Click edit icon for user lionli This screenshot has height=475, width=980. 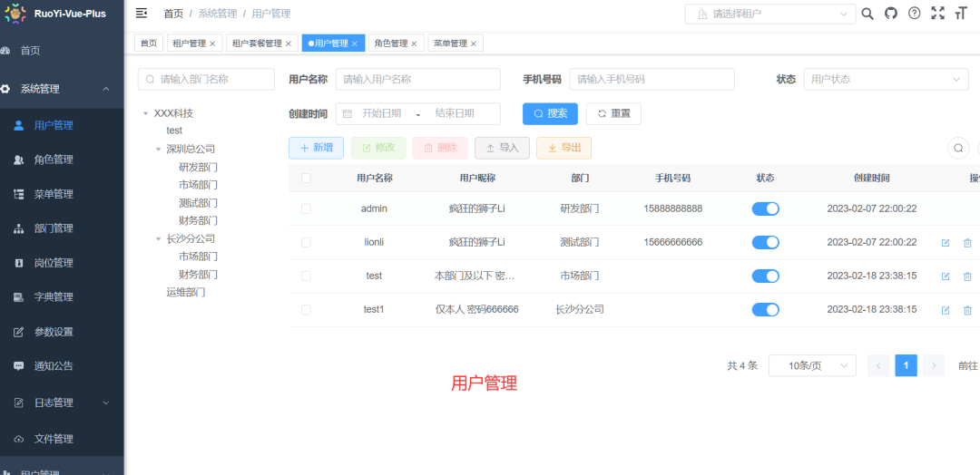coord(946,243)
